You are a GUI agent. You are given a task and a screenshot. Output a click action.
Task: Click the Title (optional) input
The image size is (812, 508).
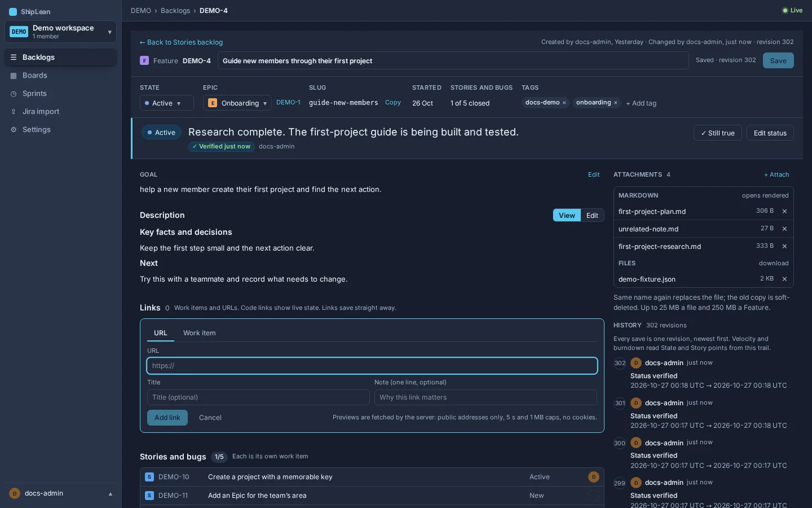point(258,397)
